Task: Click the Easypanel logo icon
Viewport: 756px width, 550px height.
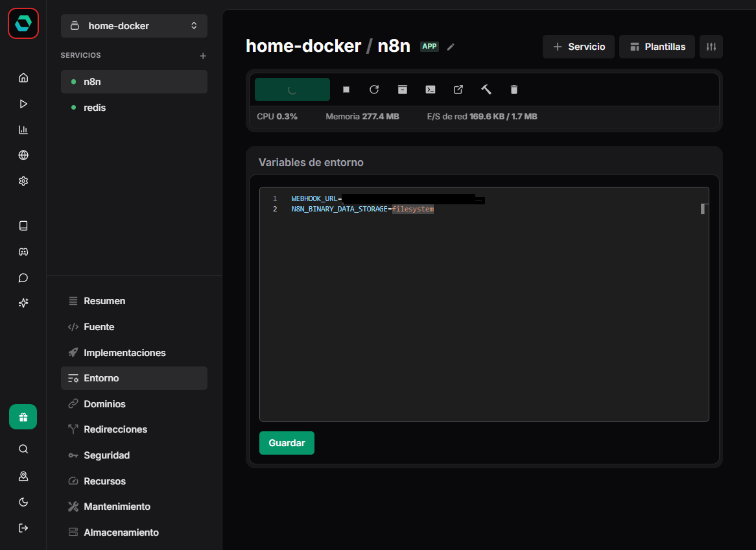Action: pos(23,23)
